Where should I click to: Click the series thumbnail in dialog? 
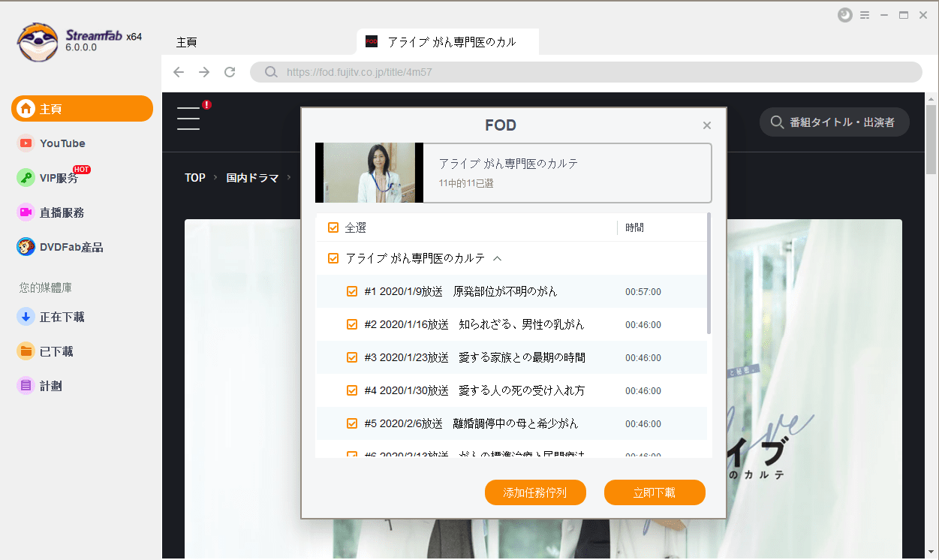click(x=369, y=173)
